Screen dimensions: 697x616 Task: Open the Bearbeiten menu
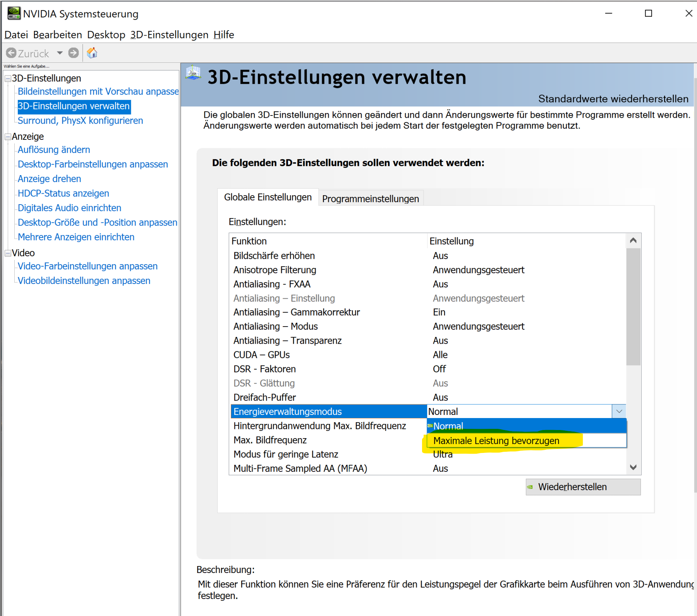pyautogui.click(x=58, y=35)
